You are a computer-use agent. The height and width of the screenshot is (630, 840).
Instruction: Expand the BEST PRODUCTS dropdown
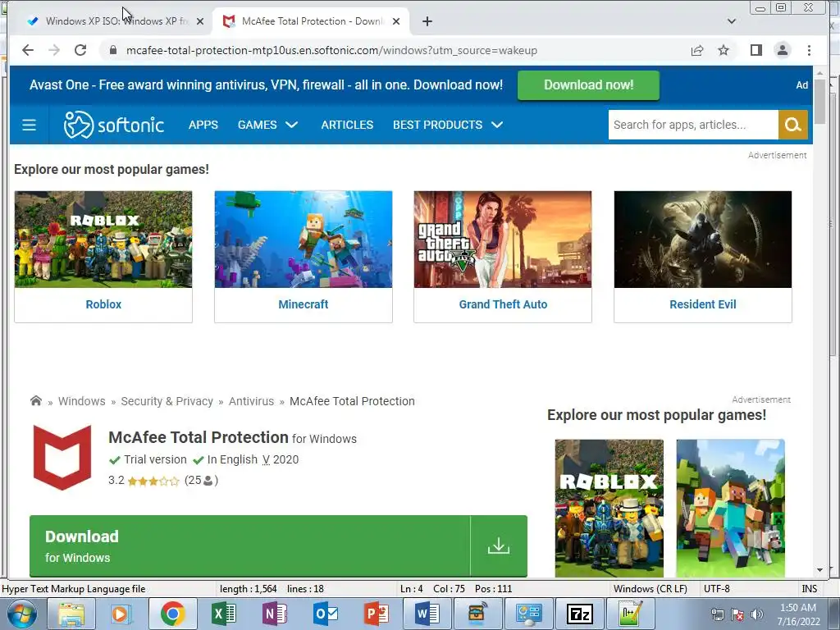tap(447, 125)
